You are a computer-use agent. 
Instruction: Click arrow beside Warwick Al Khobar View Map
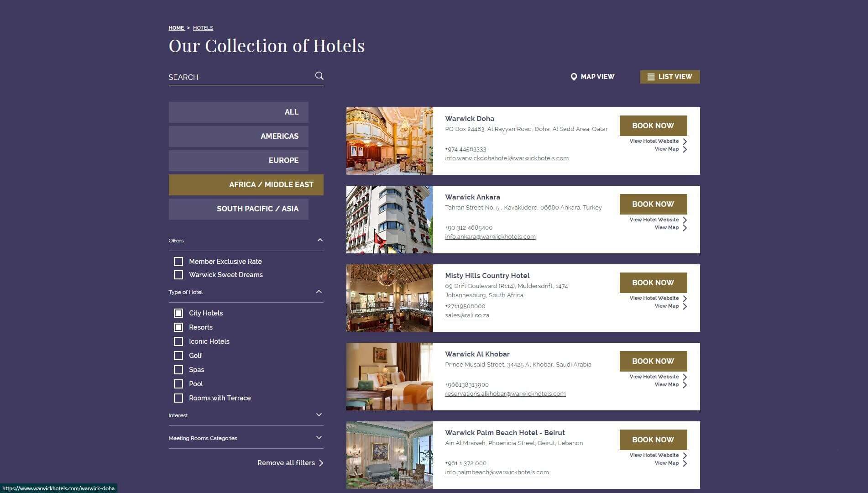point(685,385)
